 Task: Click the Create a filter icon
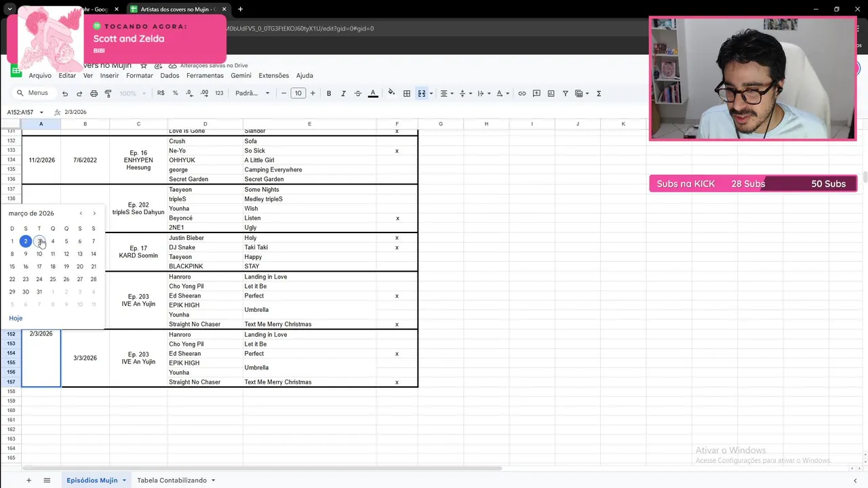click(x=565, y=94)
